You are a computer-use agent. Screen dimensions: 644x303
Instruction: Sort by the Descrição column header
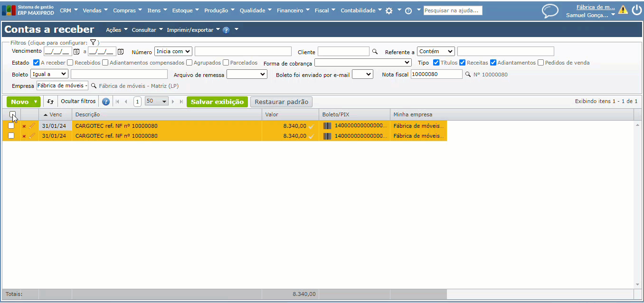167,114
